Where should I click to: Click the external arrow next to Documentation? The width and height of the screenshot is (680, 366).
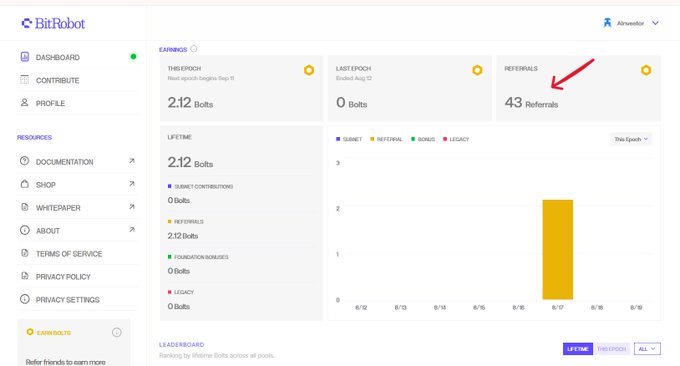[x=132, y=161]
